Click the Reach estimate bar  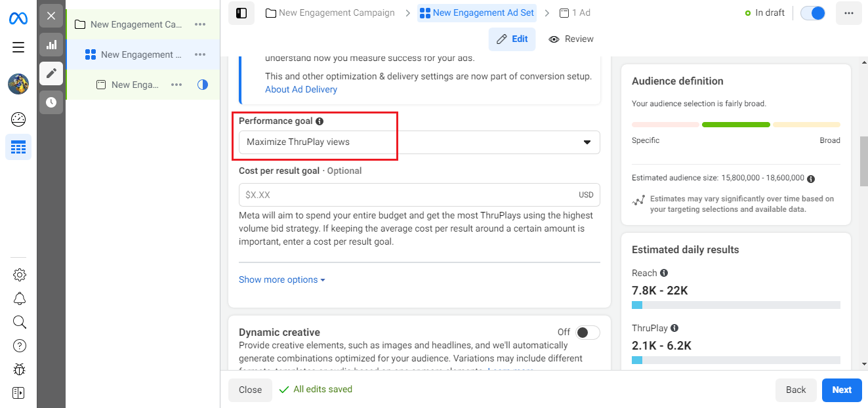tap(736, 305)
